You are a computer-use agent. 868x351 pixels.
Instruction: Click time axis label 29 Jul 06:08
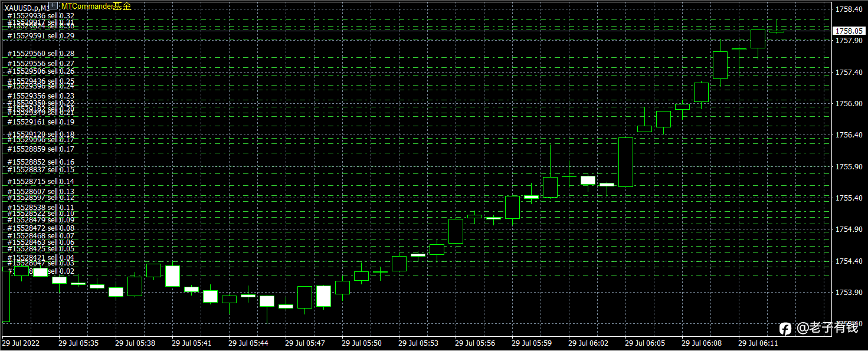pos(702,343)
